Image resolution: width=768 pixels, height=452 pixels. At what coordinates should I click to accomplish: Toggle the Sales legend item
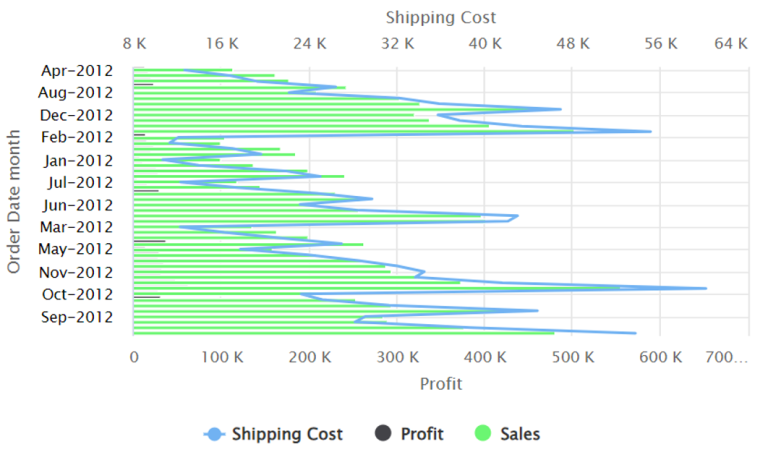coord(507,434)
